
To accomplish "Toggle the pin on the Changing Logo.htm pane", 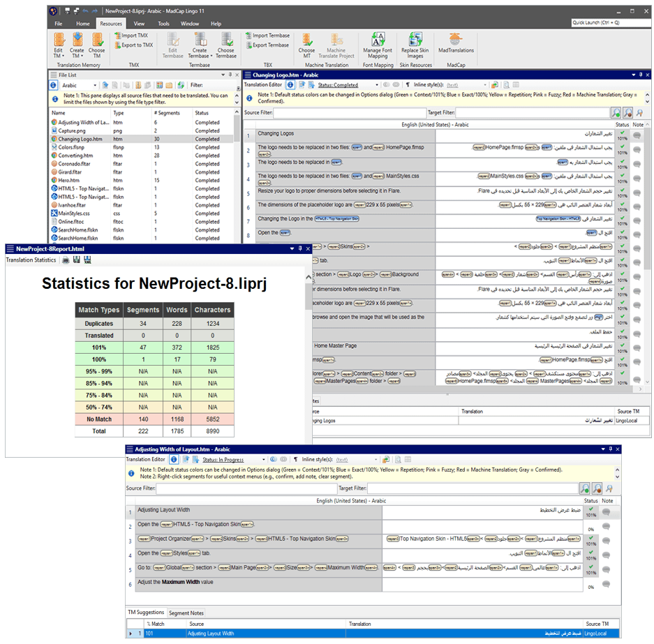I will 641,75.
